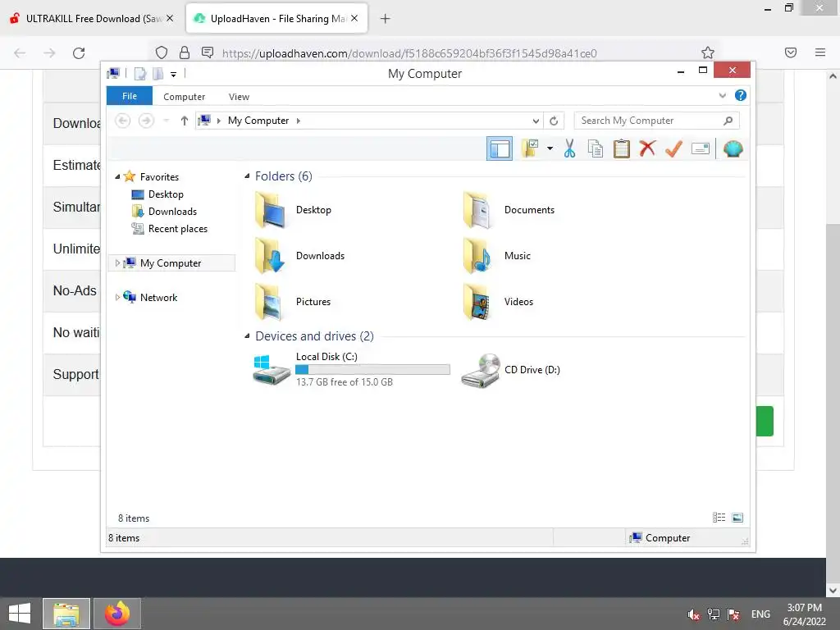Open Windows Start button
This screenshot has height=630, width=840.
coord(20,614)
